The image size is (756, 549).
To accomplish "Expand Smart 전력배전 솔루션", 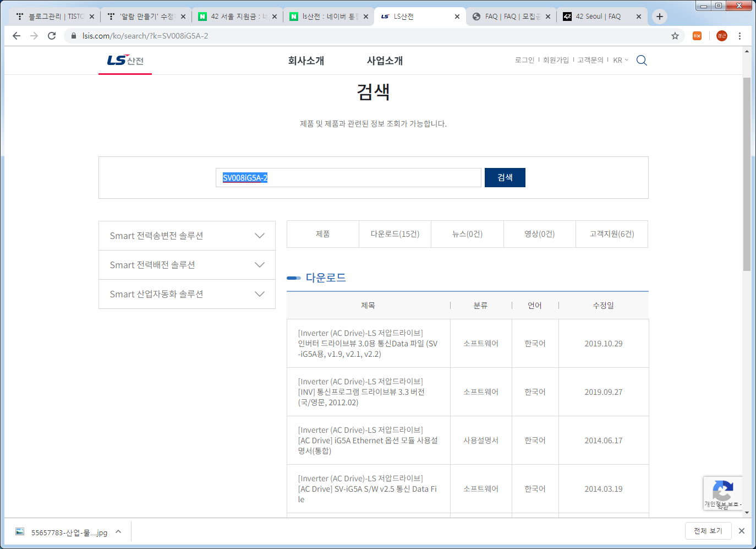I will pos(187,265).
